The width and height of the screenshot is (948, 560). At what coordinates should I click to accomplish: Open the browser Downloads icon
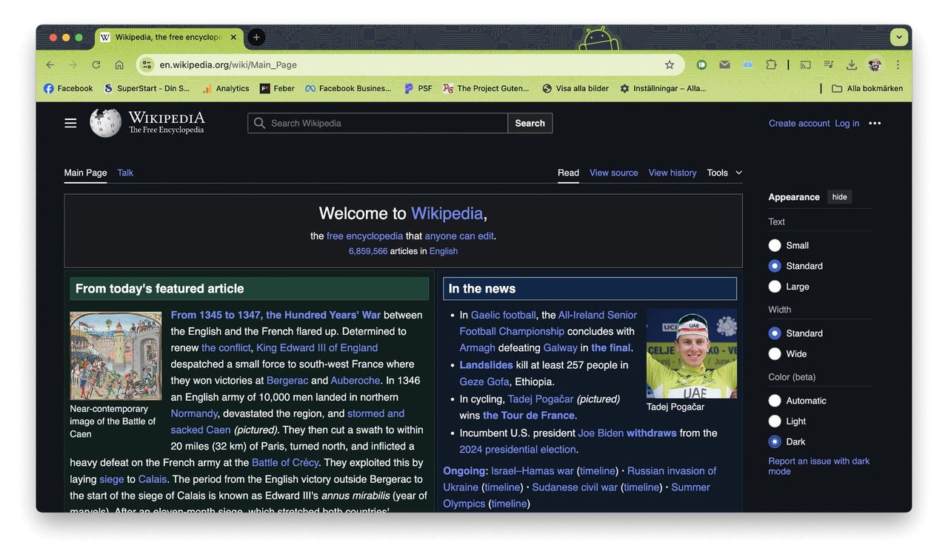pyautogui.click(x=852, y=64)
